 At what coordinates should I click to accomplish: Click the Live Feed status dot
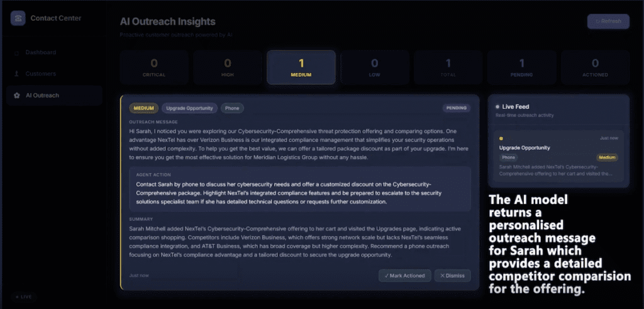[x=497, y=107]
